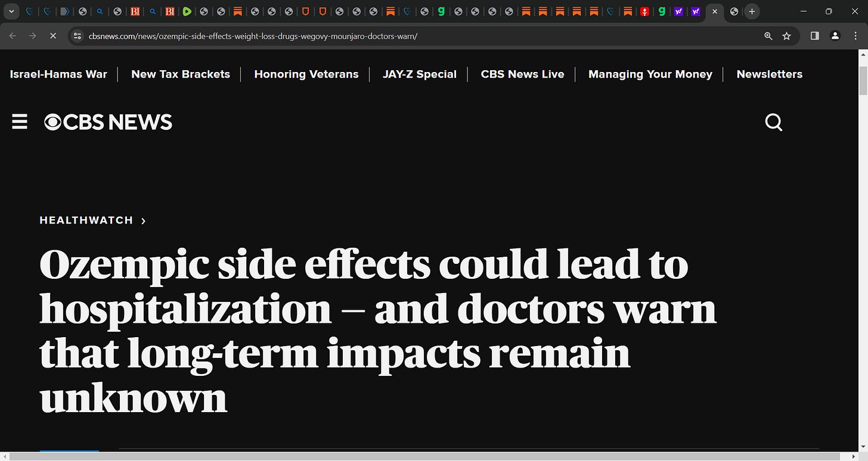Close the currently active tab
The image size is (868, 461).
click(714, 11)
